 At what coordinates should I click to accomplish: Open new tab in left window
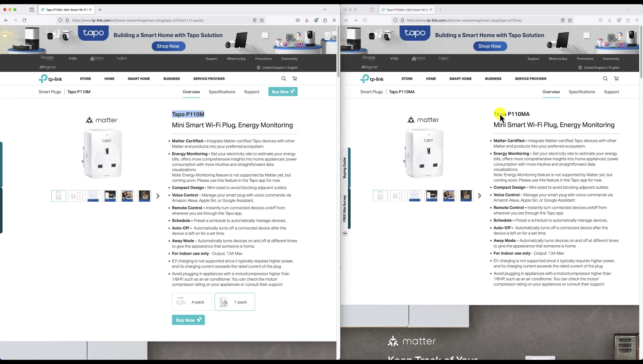100,10
